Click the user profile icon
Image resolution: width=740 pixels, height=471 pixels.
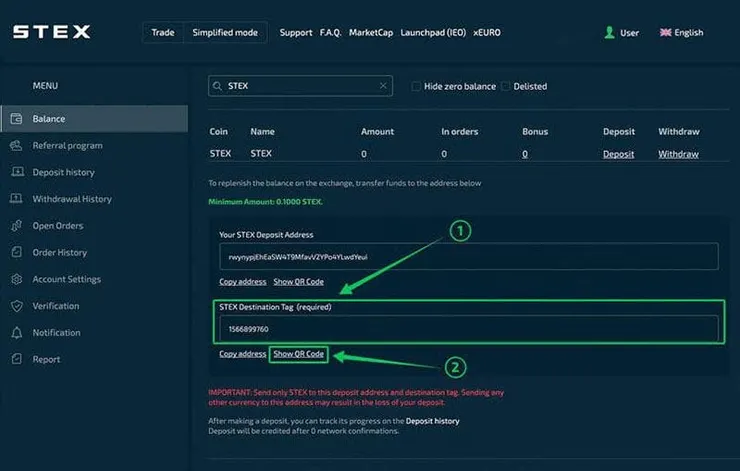(x=609, y=32)
